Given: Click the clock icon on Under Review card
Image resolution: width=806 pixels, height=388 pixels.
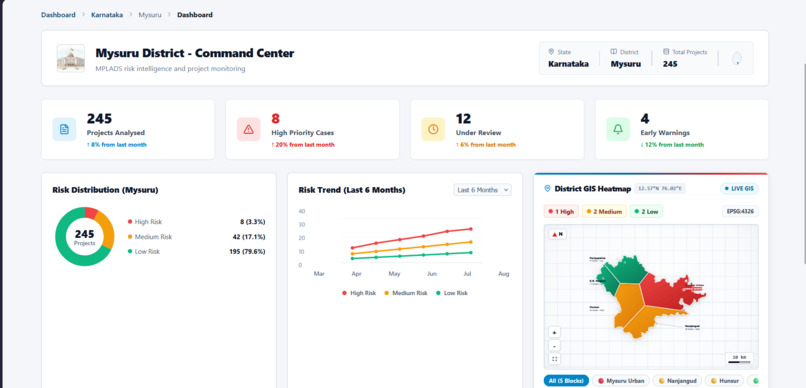Looking at the screenshot, I should click(433, 129).
